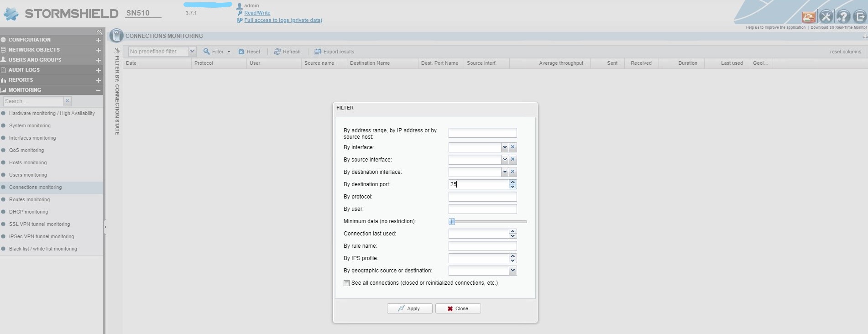
Task: Click the Reset toolbar button
Action: 249,52
